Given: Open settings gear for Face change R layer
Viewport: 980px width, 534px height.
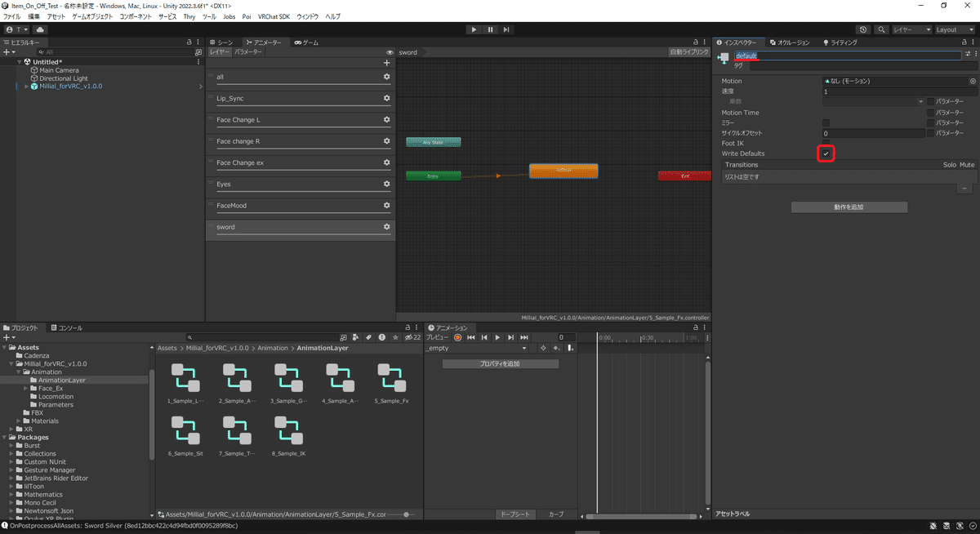Looking at the screenshot, I should (387, 140).
